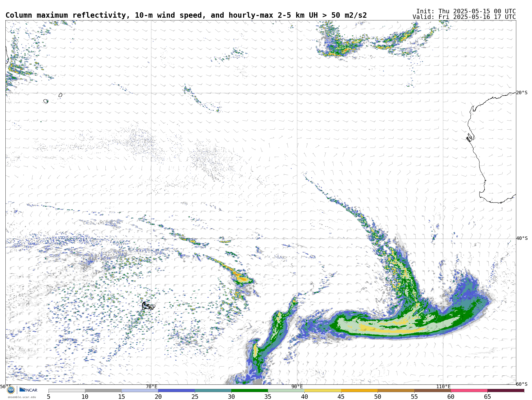Click the dark gray 10-15 dBZ swatch

(x=103, y=390)
